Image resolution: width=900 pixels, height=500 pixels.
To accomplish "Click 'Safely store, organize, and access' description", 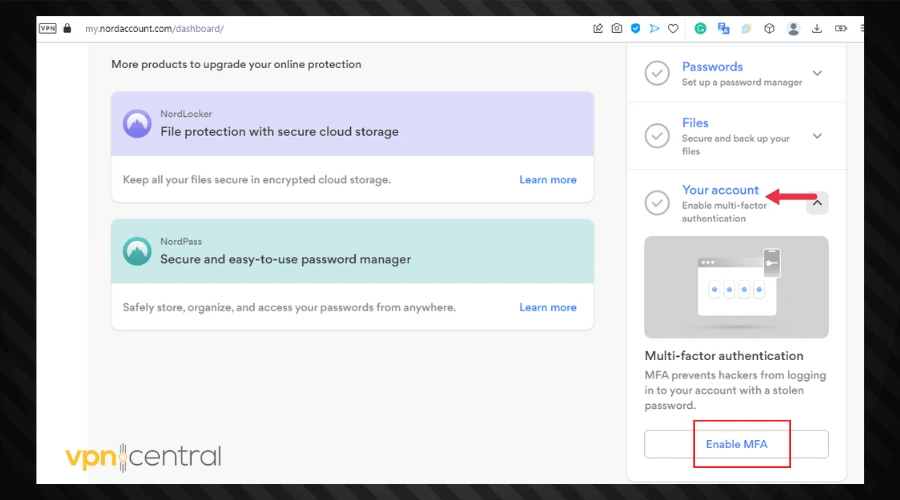I will click(x=289, y=307).
